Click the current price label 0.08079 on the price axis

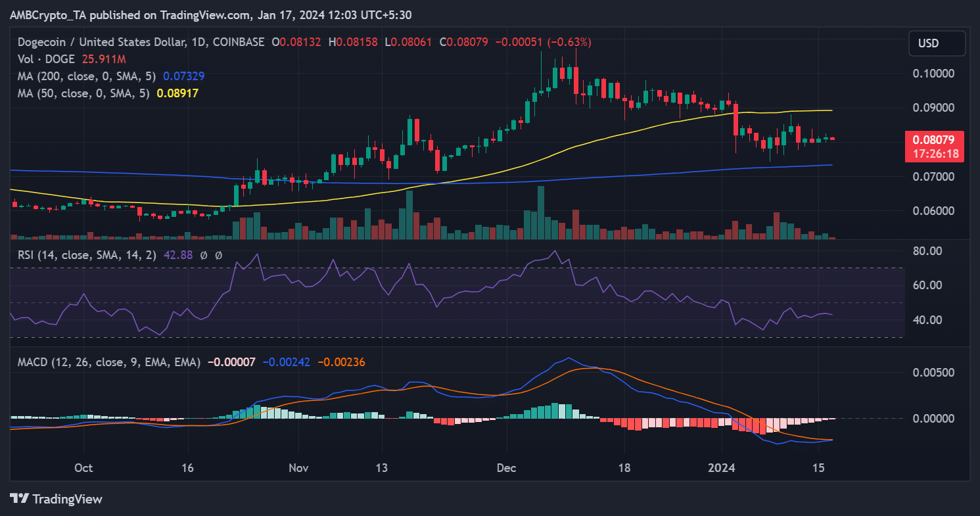click(x=934, y=140)
